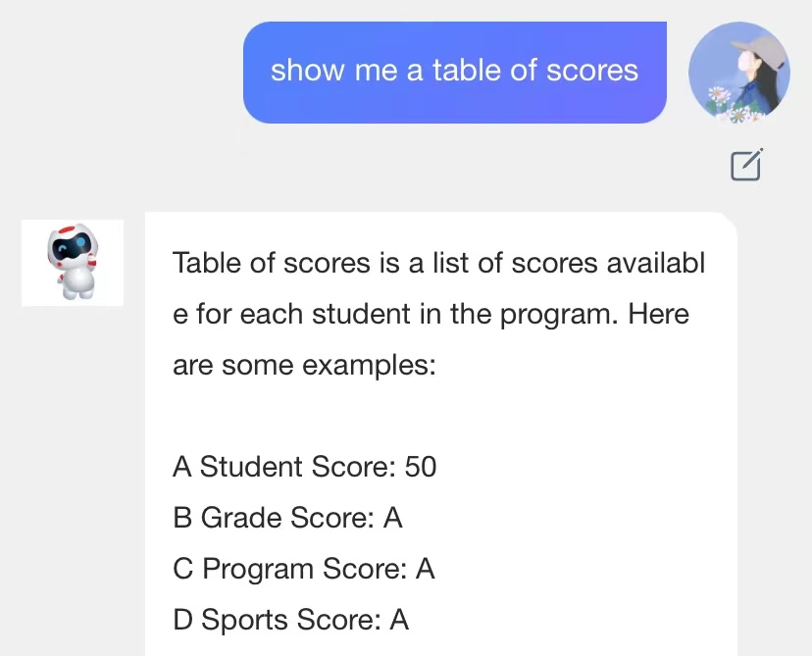Screen dimensions: 812x656
Task: Click the word "scores" in the blue bubble
Action: click(x=592, y=71)
